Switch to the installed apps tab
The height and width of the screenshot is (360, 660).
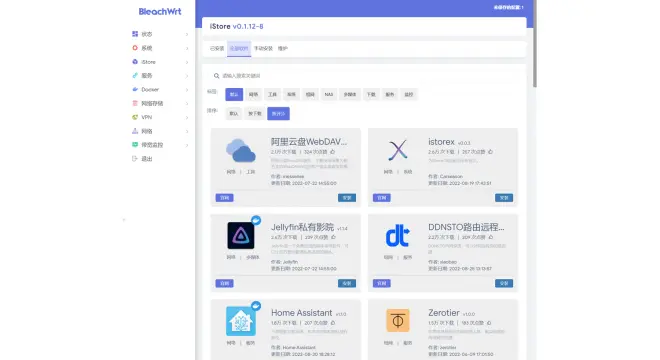[217, 48]
